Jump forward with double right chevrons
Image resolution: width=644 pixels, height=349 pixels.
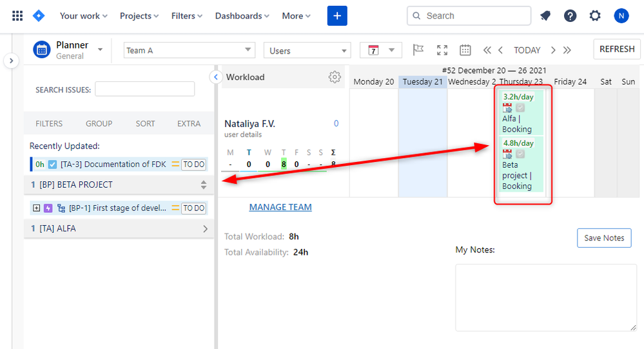[567, 50]
